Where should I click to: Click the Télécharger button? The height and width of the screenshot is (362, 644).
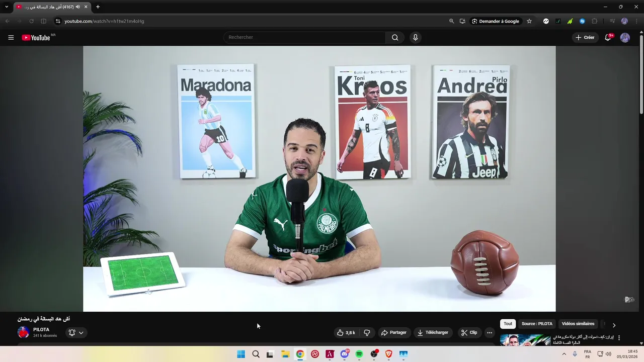433,332
